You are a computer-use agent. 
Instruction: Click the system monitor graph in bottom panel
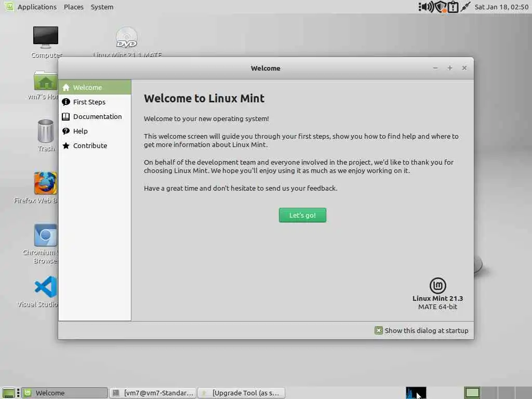[x=416, y=393]
